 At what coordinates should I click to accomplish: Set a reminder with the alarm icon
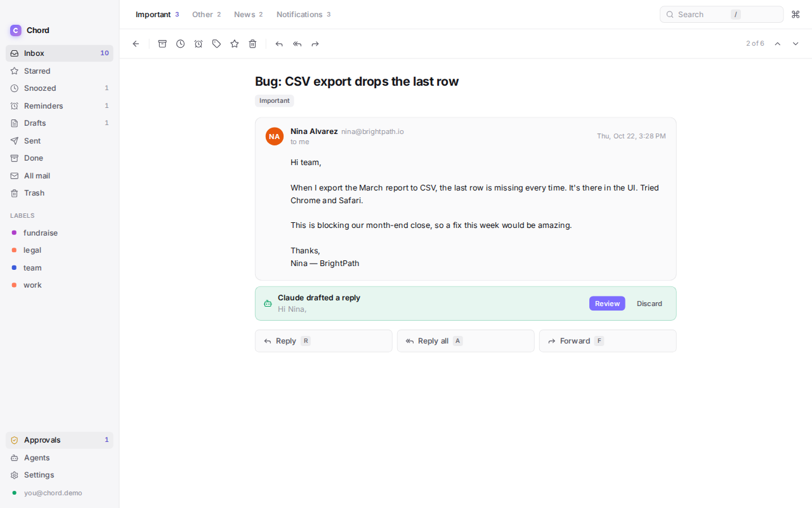[x=199, y=44]
